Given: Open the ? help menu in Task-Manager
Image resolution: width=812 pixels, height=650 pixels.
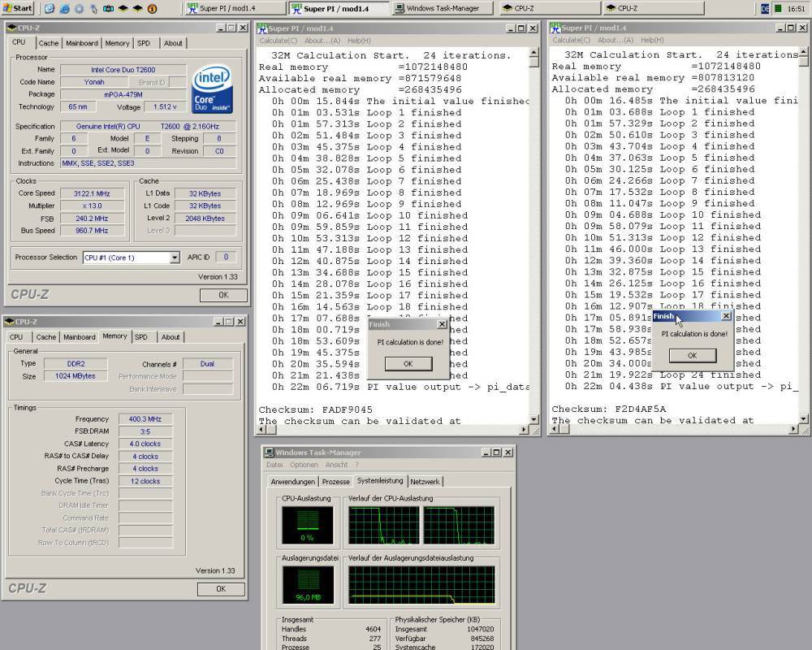Looking at the screenshot, I should tap(356, 465).
